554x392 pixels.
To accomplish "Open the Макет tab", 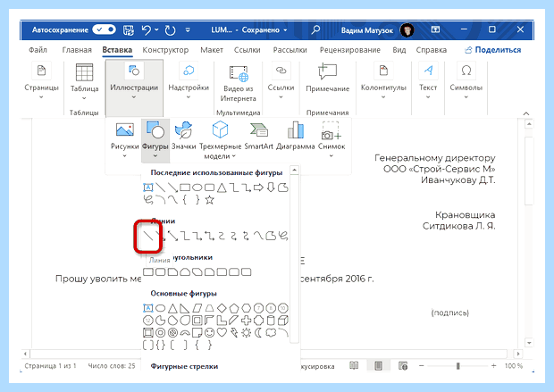I will click(x=212, y=50).
